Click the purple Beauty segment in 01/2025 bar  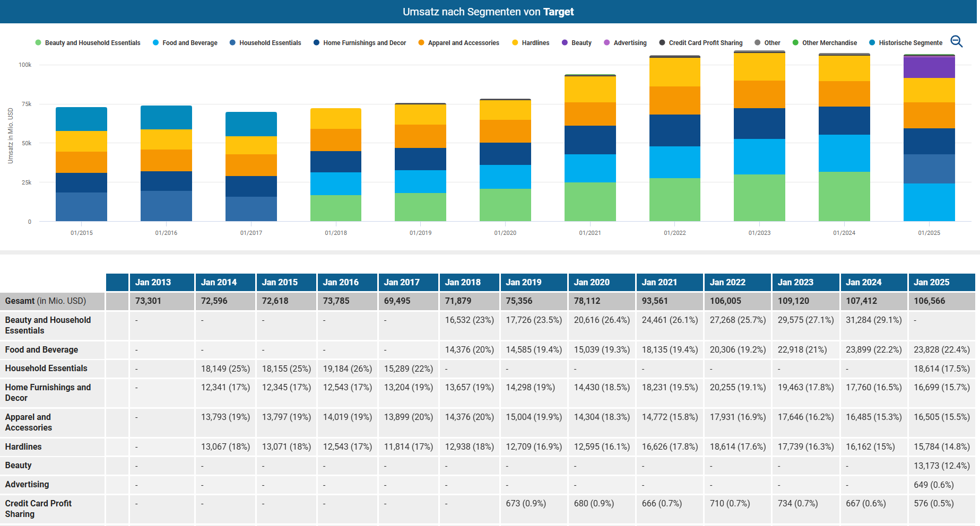[x=929, y=67]
